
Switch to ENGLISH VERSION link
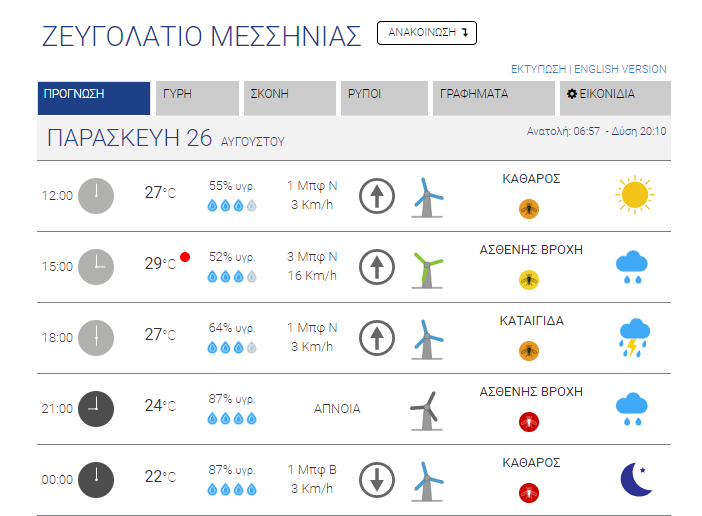pos(620,69)
